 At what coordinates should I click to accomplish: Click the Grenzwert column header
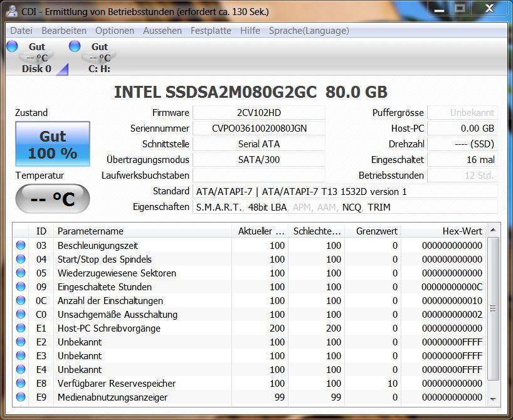pos(373,231)
